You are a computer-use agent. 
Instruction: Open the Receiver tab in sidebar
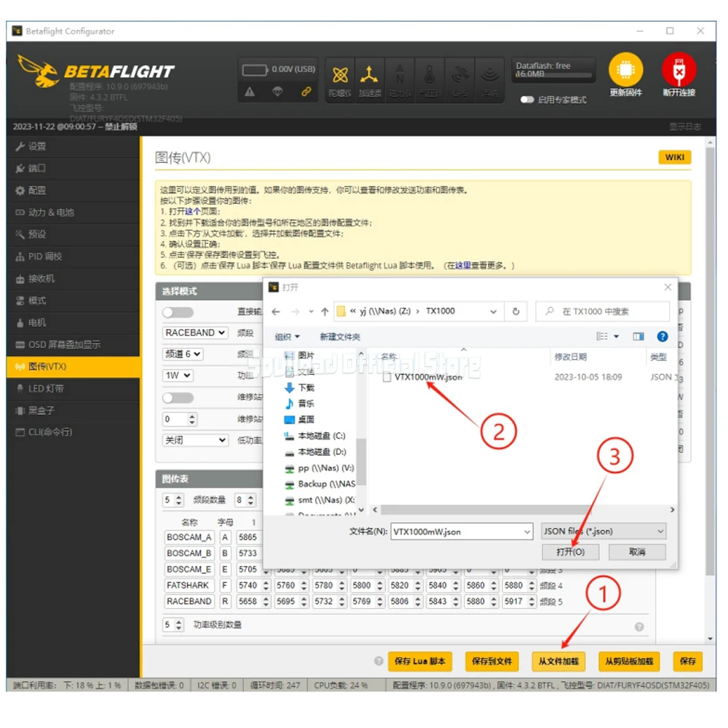tap(73, 279)
